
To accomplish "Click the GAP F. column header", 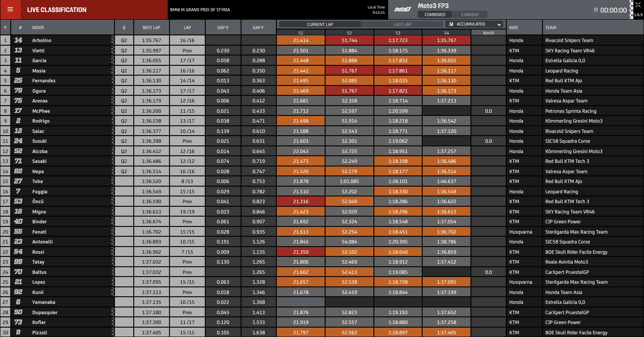I will (x=258, y=28).
